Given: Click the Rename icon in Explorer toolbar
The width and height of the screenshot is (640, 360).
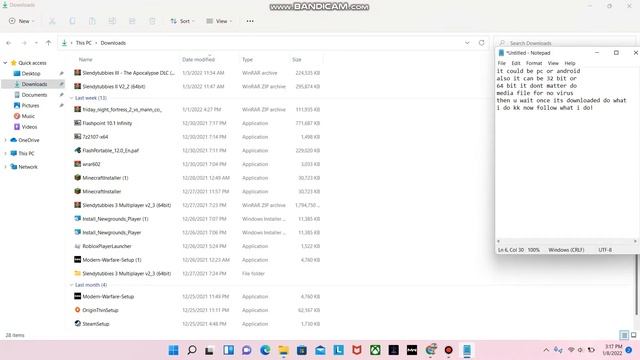Looking at the screenshot, I should click(x=112, y=21).
